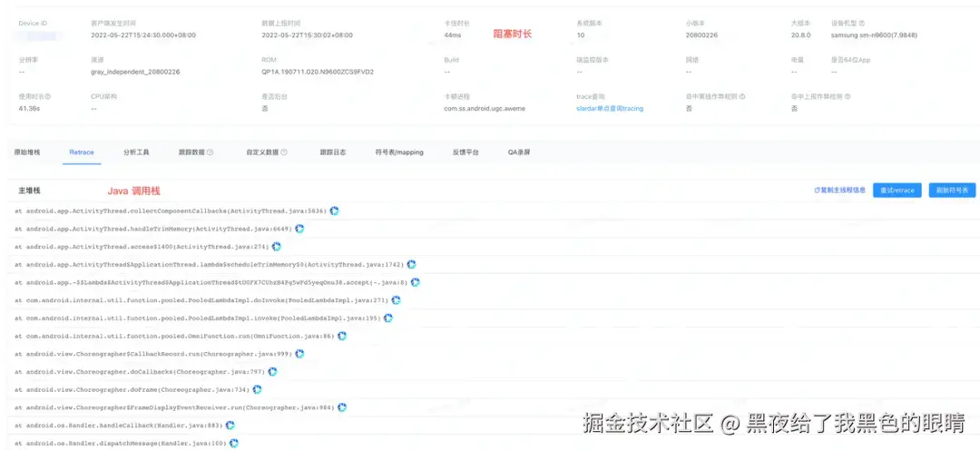This screenshot has height=450, width=980.
Task: Switch to the 符号表/mapping tab
Action: click(398, 152)
